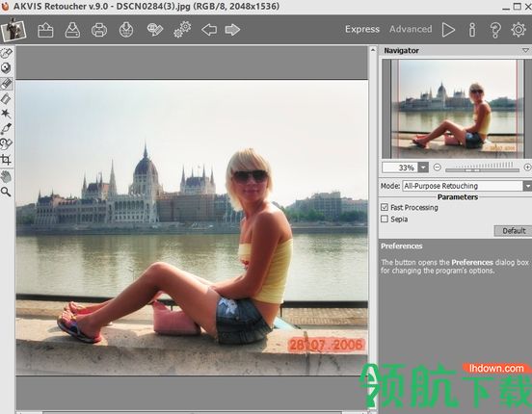
Task: Expand the zoom percentage dropdown
Action: [423, 168]
